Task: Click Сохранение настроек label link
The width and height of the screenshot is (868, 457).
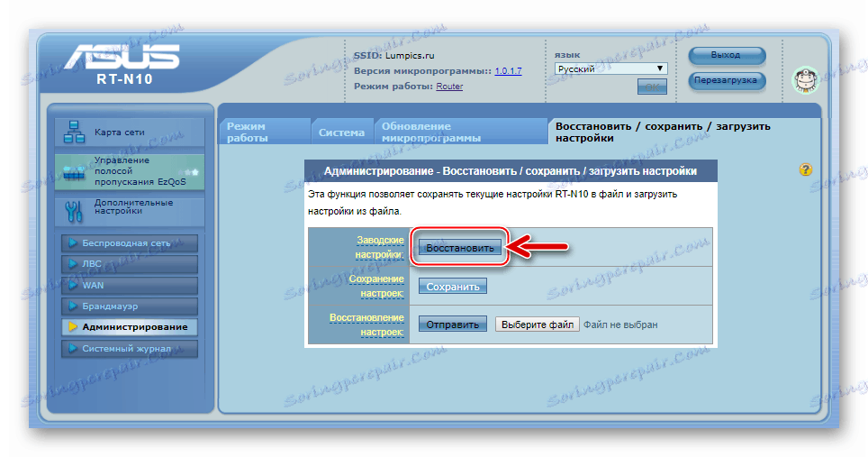Action: tap(376, 286)
